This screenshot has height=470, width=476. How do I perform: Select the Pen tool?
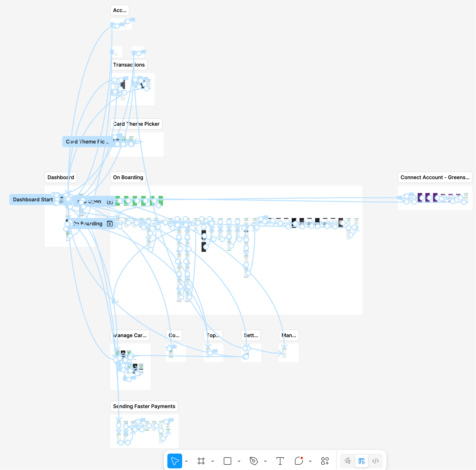254,461
